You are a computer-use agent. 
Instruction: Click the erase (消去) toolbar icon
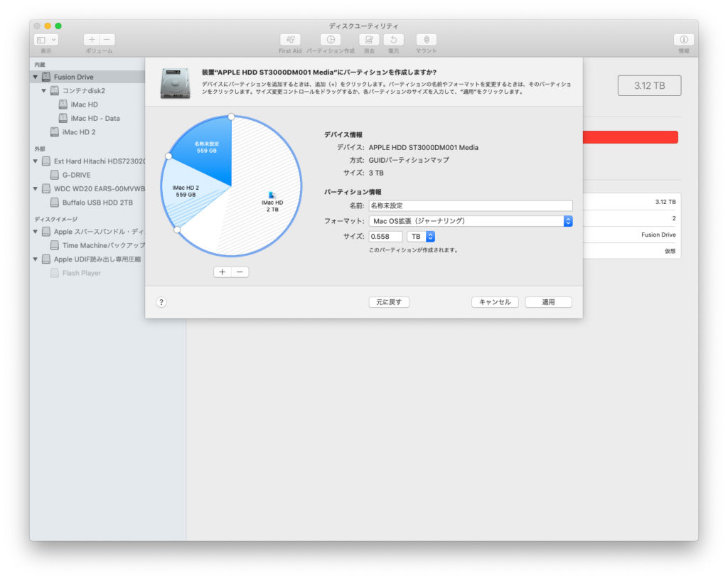point(368,41)
